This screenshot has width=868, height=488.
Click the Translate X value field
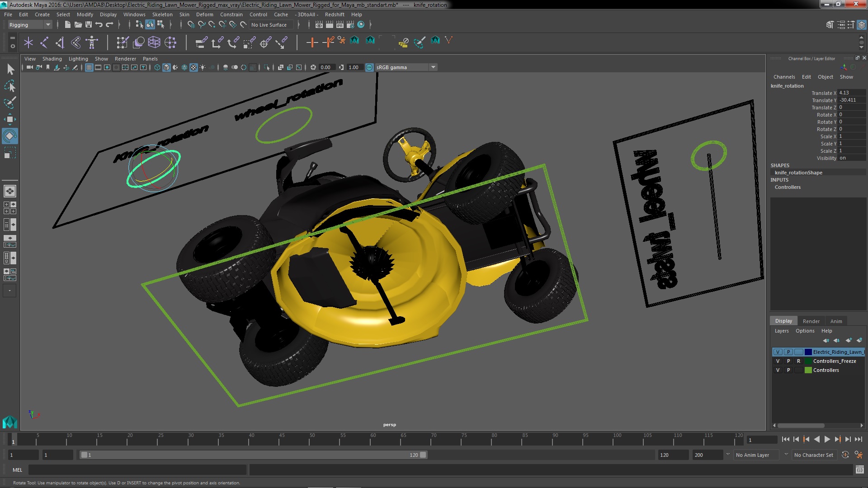point(851,93)
